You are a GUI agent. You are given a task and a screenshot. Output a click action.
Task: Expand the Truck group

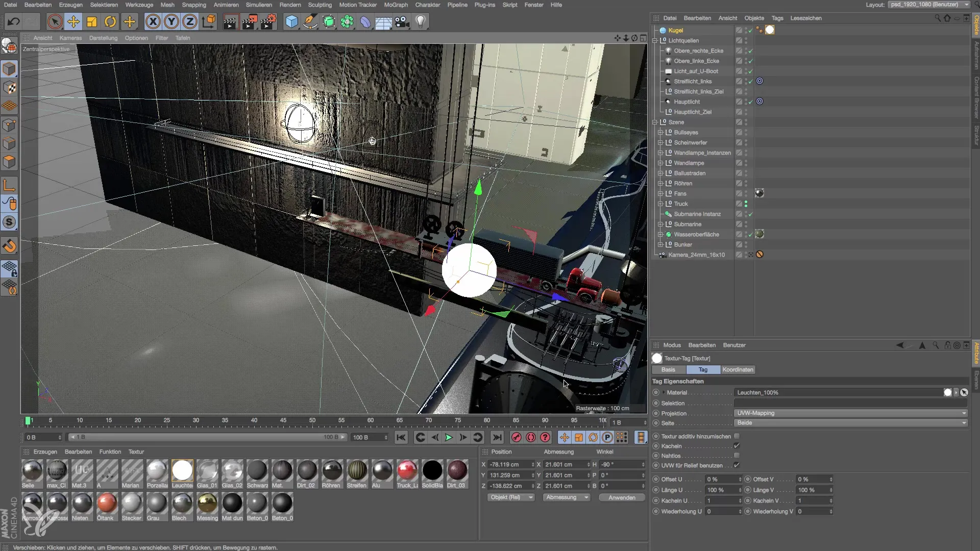pyautogui.click(x=660, y=204)
